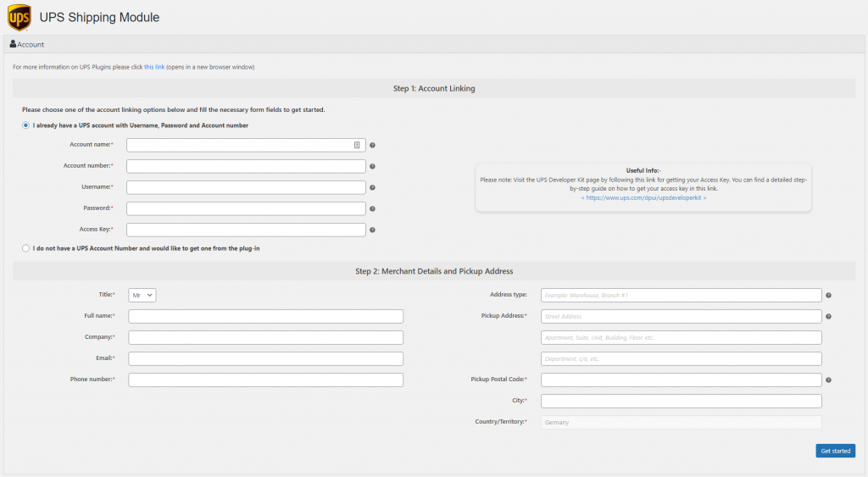This screenshot has width=868, height=477.
Task: Click the 'Useful Info:-' text
Action: click(643, 170)
